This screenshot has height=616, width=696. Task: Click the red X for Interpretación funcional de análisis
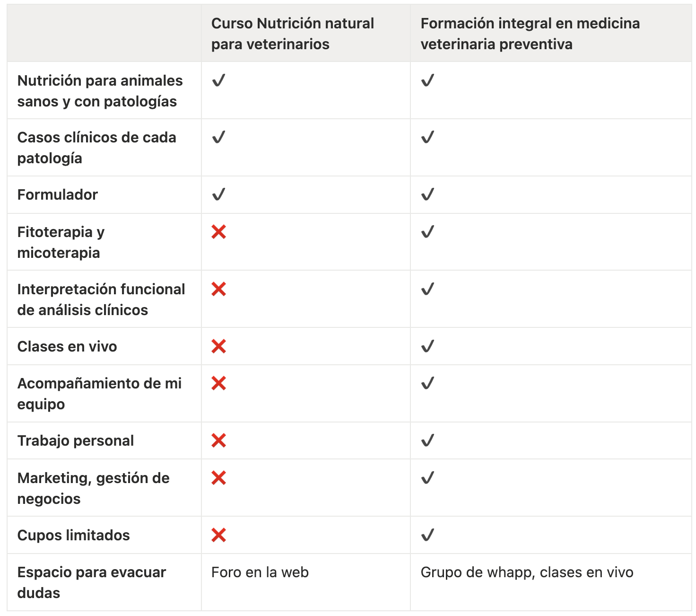click(x=218, y=289)
